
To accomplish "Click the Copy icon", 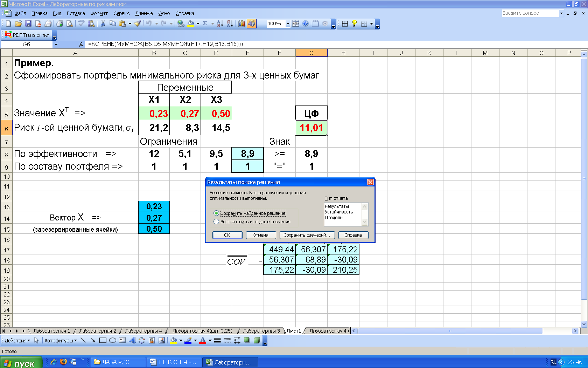I will coord(113,23).
